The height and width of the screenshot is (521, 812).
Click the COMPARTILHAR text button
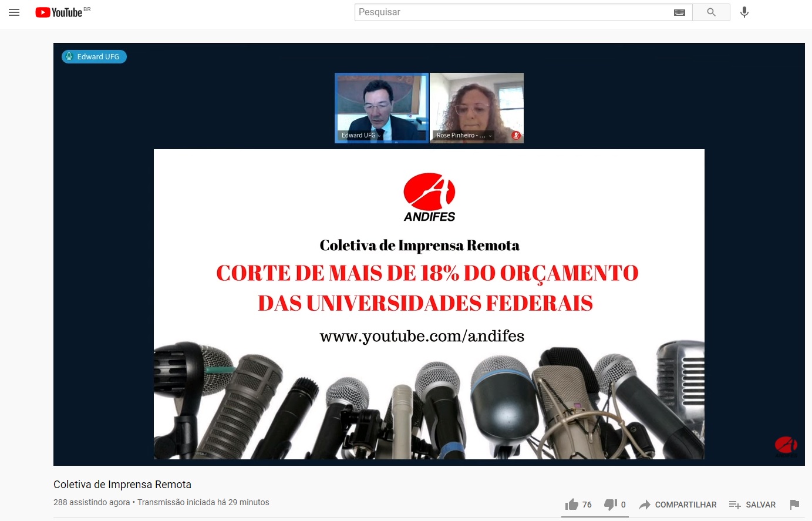(685, 505)
